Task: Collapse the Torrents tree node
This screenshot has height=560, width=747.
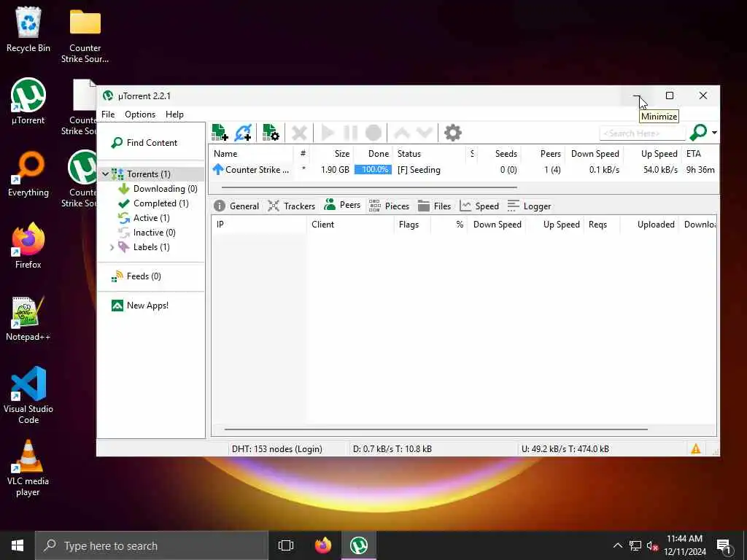Action: coord(105,174)
